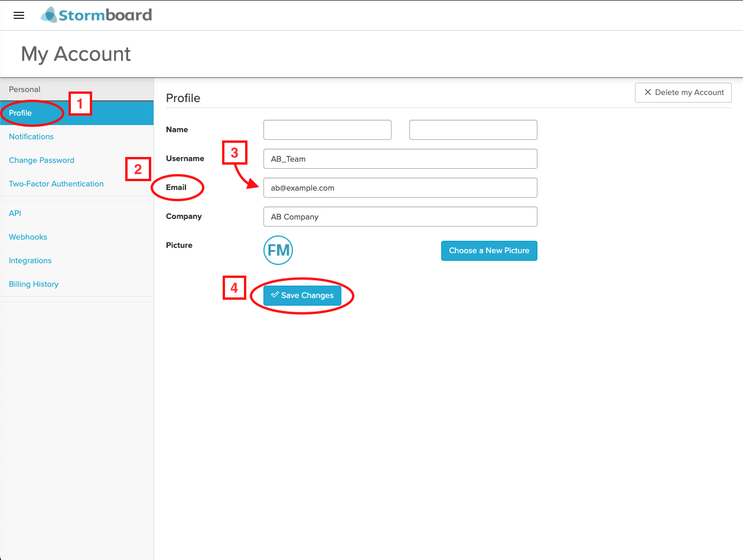Click the Email field with ab@example.com
The width and height of the screenshot is (743, 560).
pos(400,188)
